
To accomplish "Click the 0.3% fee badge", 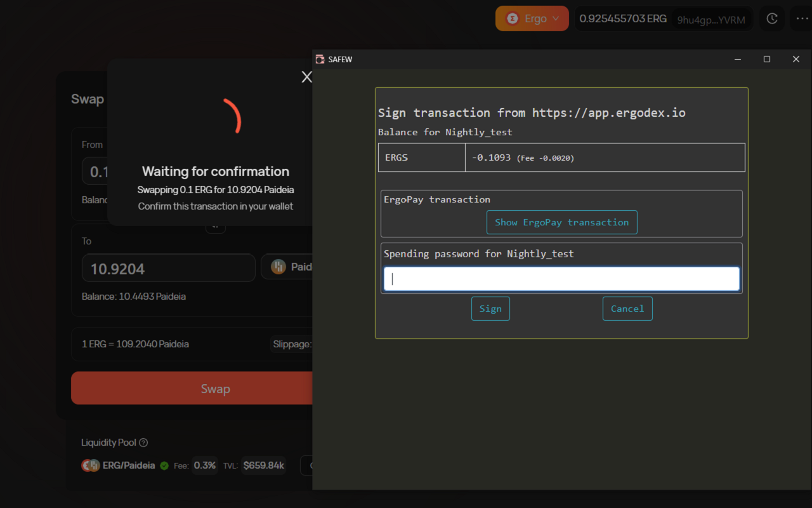I will tap(205, 465).
